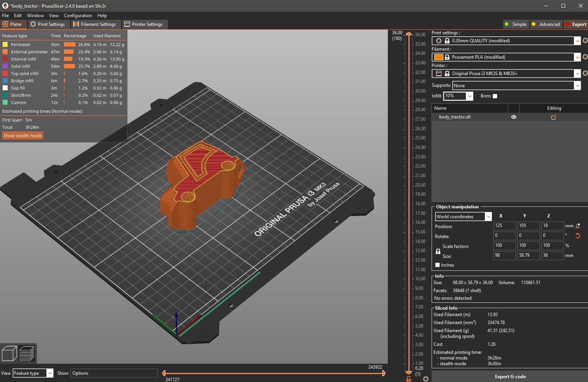Click the reset rotation arrow icon
Screen dimensions: 588x382
click(578, 236)
